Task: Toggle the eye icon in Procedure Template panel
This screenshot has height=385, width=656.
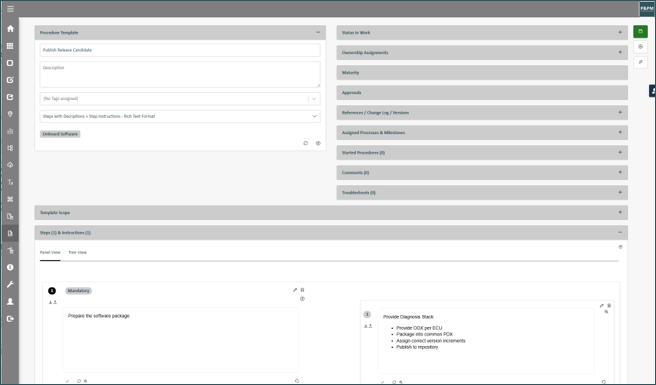Action: 318,143
